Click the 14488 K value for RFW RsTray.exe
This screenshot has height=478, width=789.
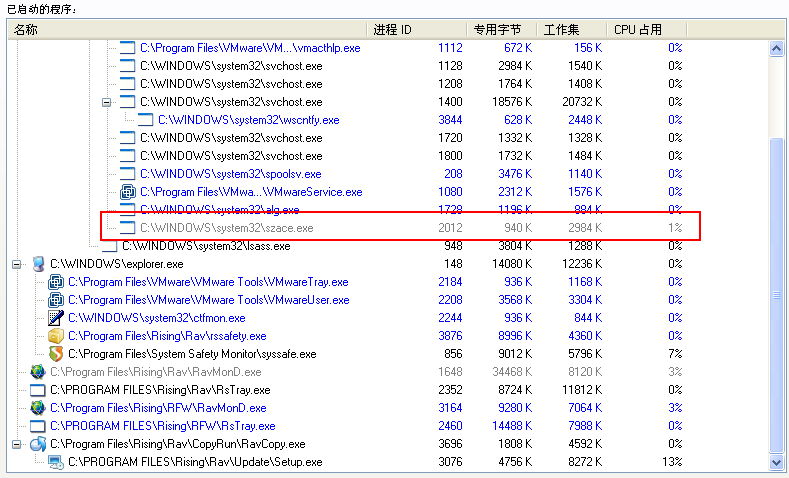(x=512, y=426)
